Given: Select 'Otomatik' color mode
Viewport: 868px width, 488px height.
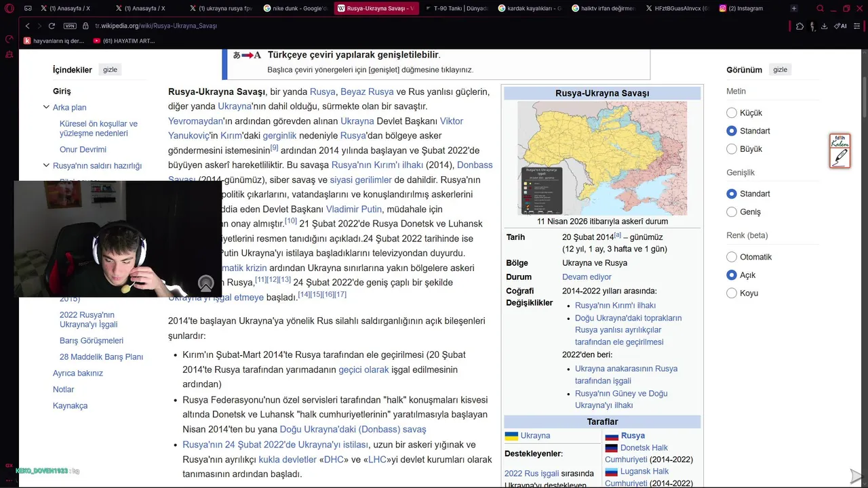Looking at the screenshot, I should (x=732, y=257).
